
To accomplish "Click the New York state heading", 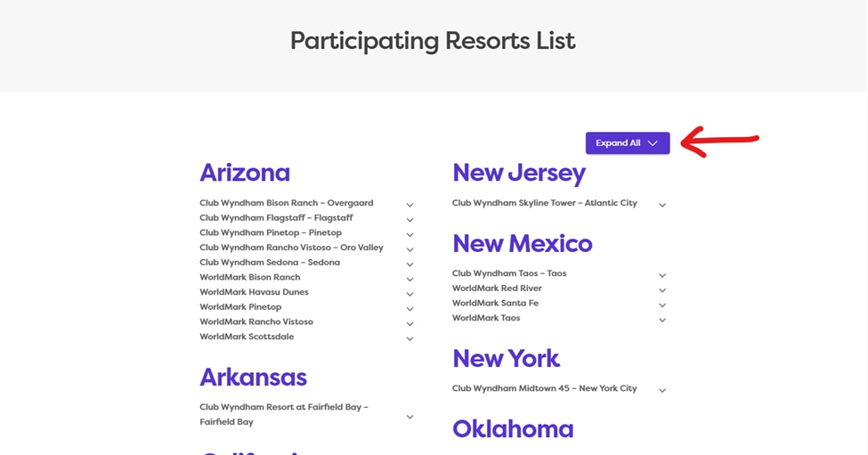I will [506, 359].
